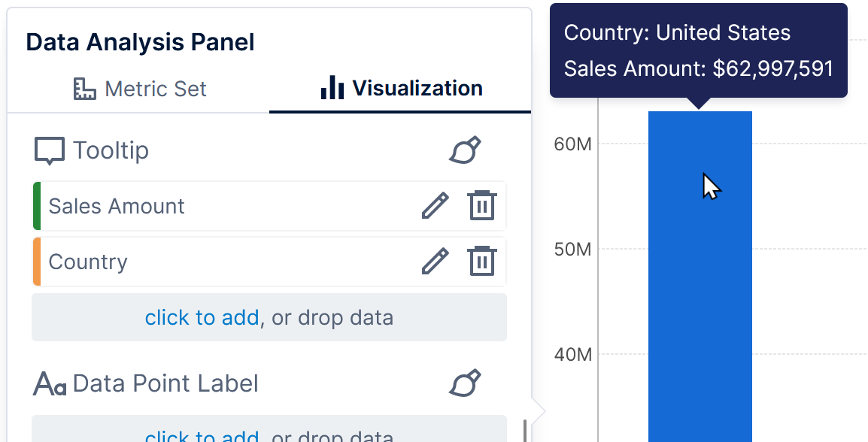Click the 'Country: United States' tooltip text

tap(677, 32)
